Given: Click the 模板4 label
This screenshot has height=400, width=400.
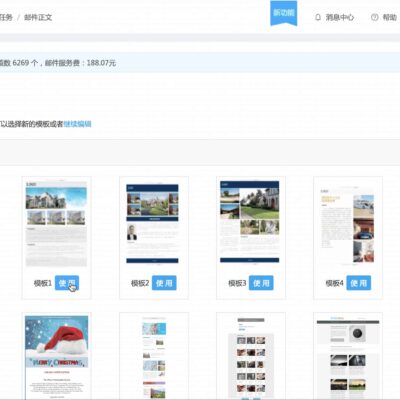Looking at the screenshot, I should click(x=334, y=283).
